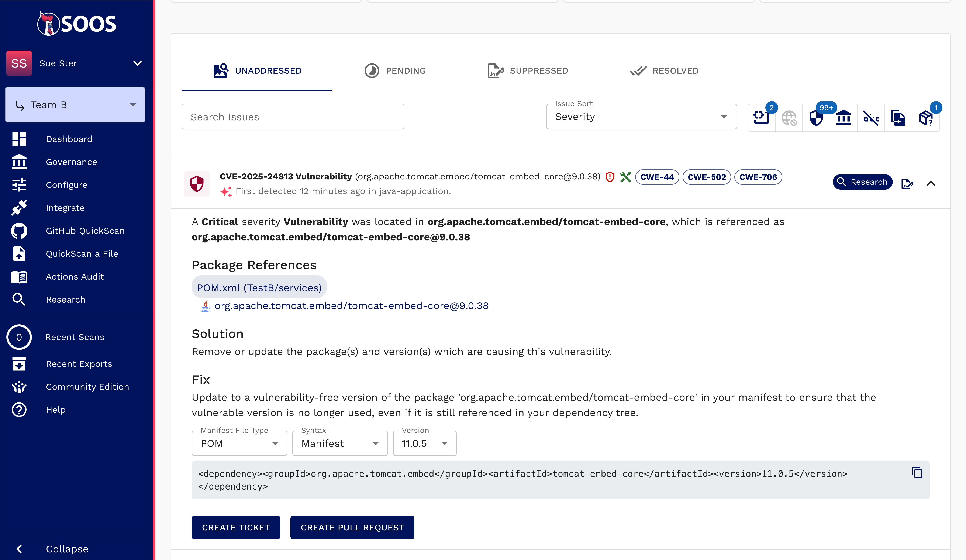The height and width of the screenshot is (560, 966).
Task: Expand the Version 11.0.5 dropdown
Action: point(424,443)
